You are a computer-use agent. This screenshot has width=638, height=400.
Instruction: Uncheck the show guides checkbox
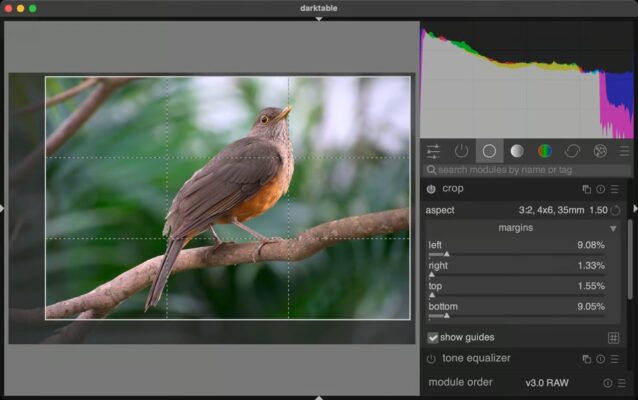433,338
